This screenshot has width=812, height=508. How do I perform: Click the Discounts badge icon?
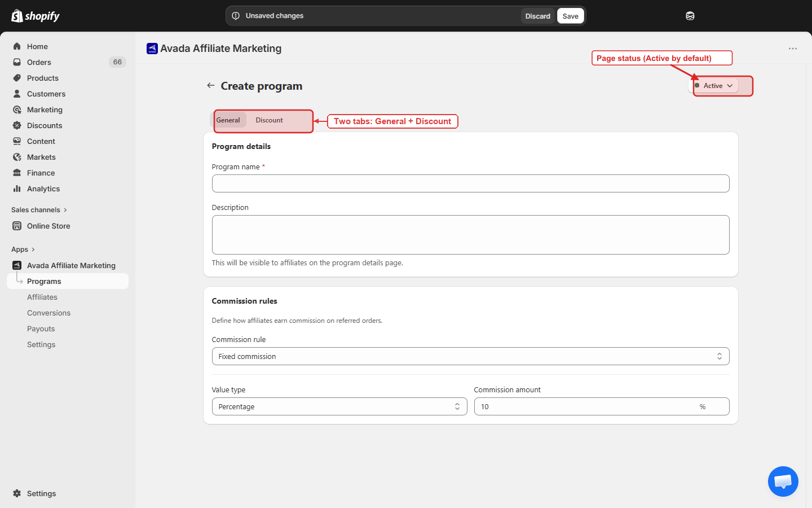coord(17,125)
